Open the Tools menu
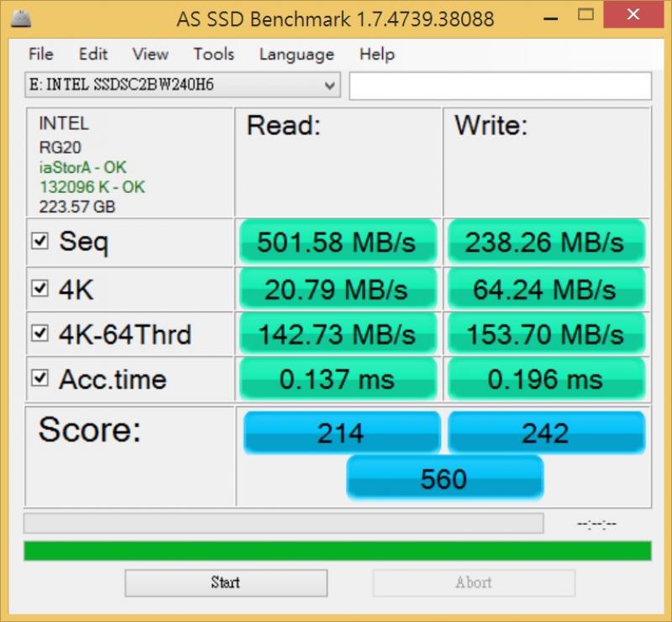The width and height of the screenshot is (672, 622). pyautogui.click(x=213, y=55)
